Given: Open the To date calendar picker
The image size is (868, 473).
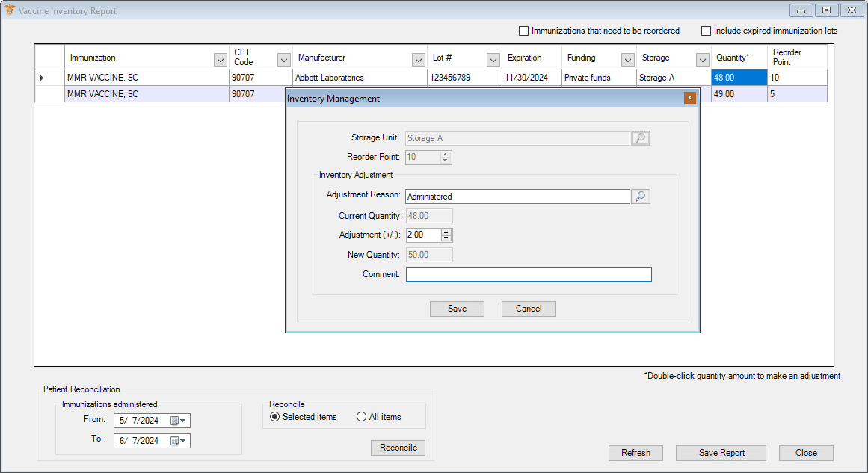Looking at the screenshot, I should 179,441.
